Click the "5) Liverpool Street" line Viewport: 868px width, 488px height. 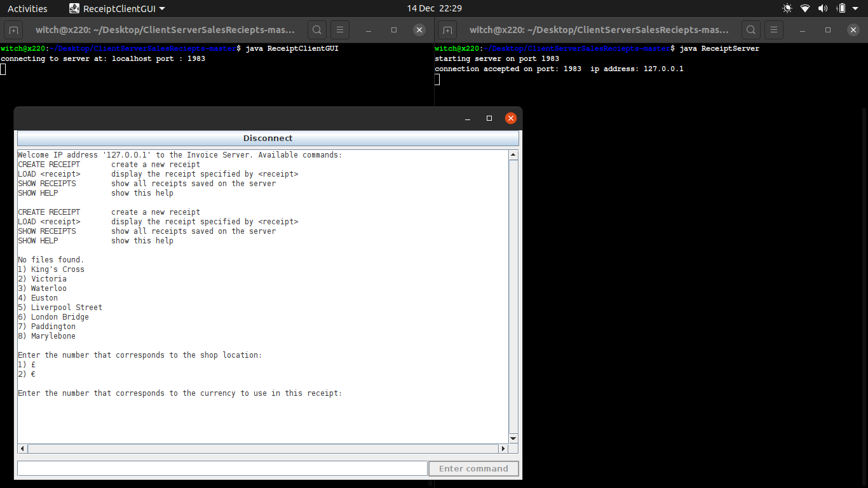coord(60,308)
